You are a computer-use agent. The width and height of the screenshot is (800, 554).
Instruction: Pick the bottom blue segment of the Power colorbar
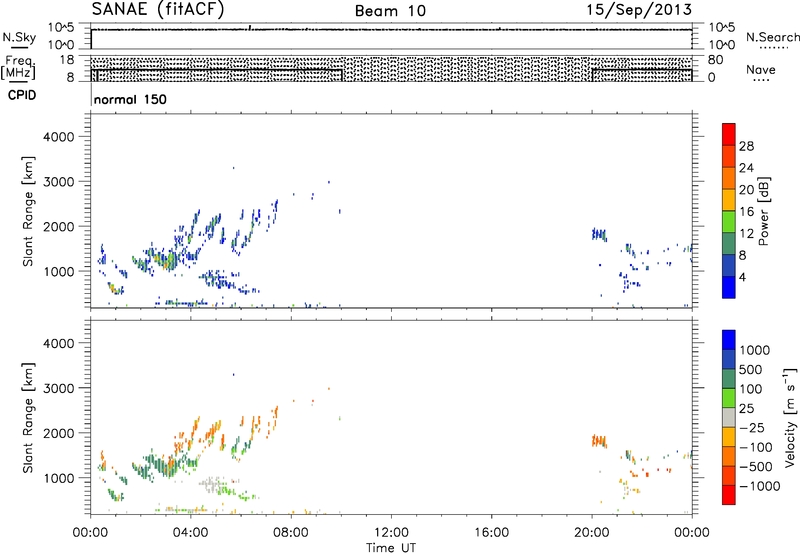click(x=729, y=287)
